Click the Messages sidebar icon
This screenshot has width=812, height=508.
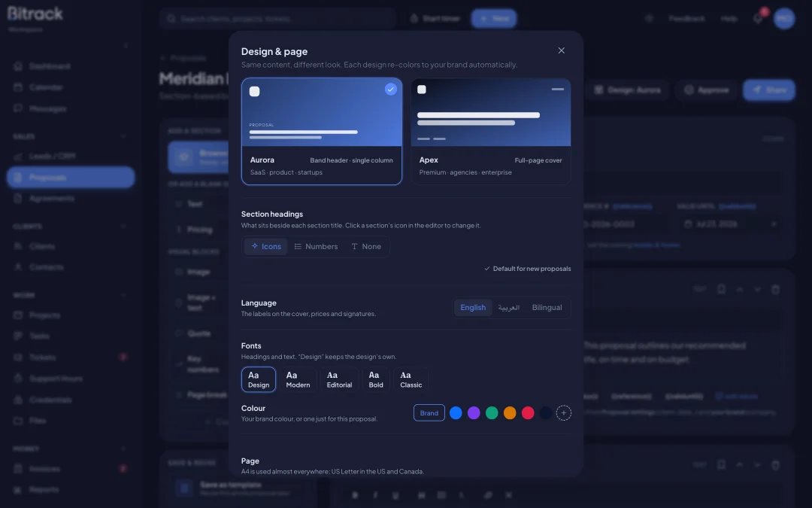tap(18, 108)
